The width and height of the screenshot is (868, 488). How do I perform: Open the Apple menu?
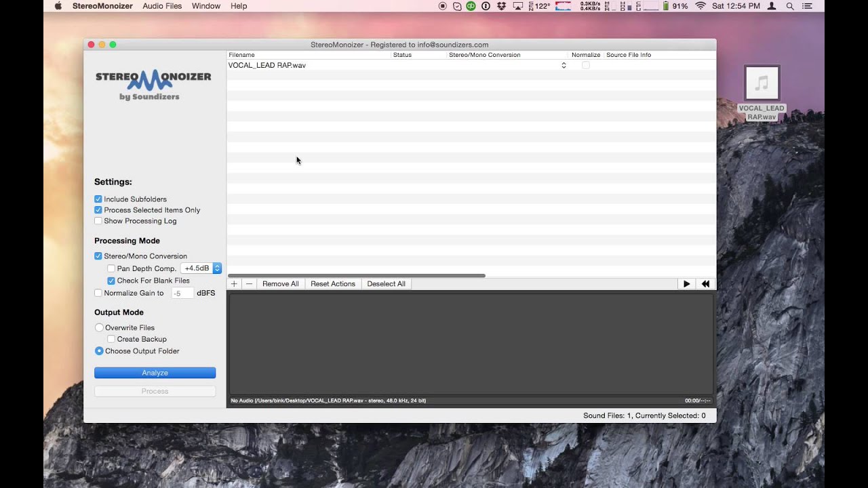coord(58,6)
